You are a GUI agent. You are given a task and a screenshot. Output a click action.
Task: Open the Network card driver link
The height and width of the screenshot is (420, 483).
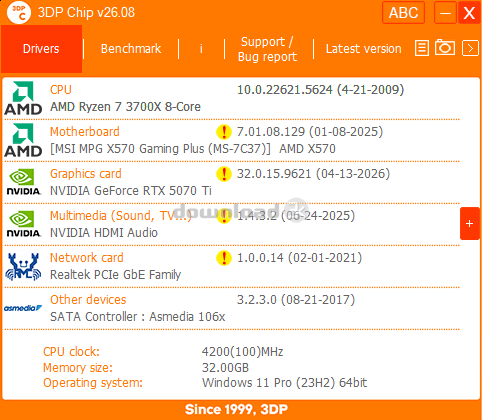pyautogui.click(x=87, y=258)
